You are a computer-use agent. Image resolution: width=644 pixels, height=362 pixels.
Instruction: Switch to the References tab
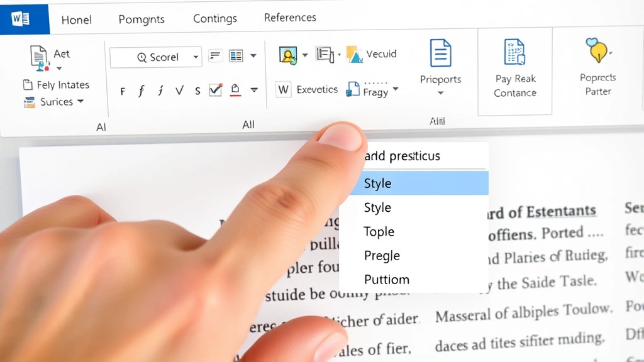point(290,18)
